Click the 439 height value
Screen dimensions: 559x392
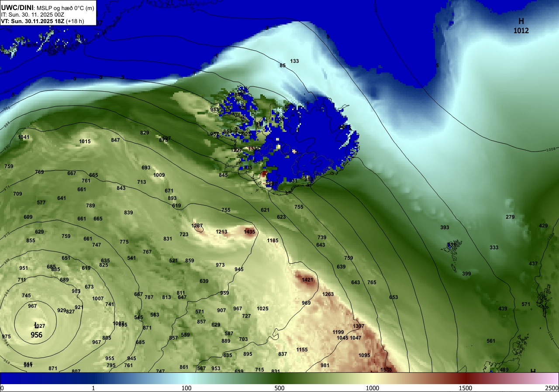tap(503, 309)
